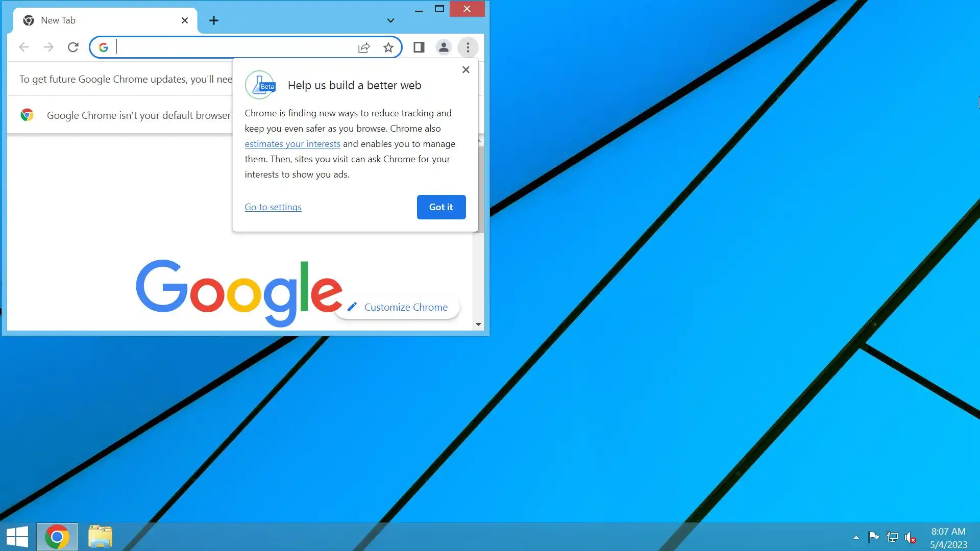Click the scrollbar down arrow
980x551 pixels.
pyautogui.click(x=478, y=324)
